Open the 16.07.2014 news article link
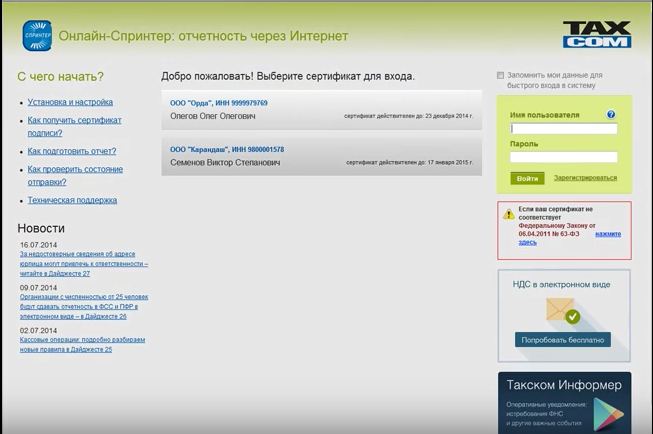This screenshot has height=434, width=653. click(84, 264)
